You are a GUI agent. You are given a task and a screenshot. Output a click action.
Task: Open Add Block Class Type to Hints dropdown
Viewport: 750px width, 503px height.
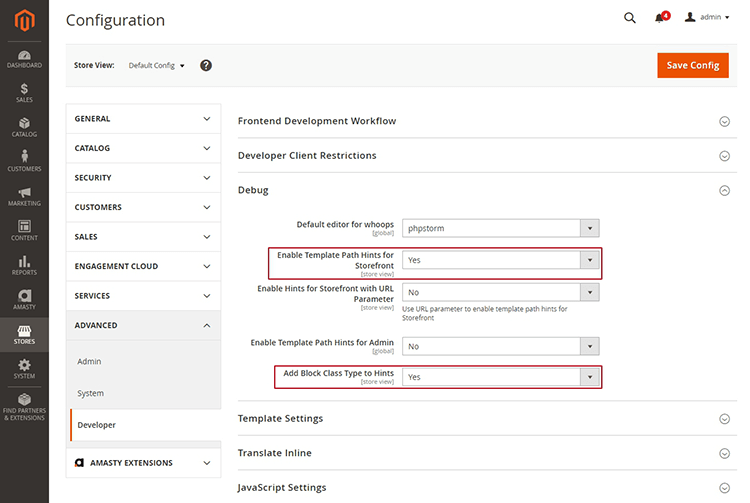pyautogui.click(x=500, y=377)
